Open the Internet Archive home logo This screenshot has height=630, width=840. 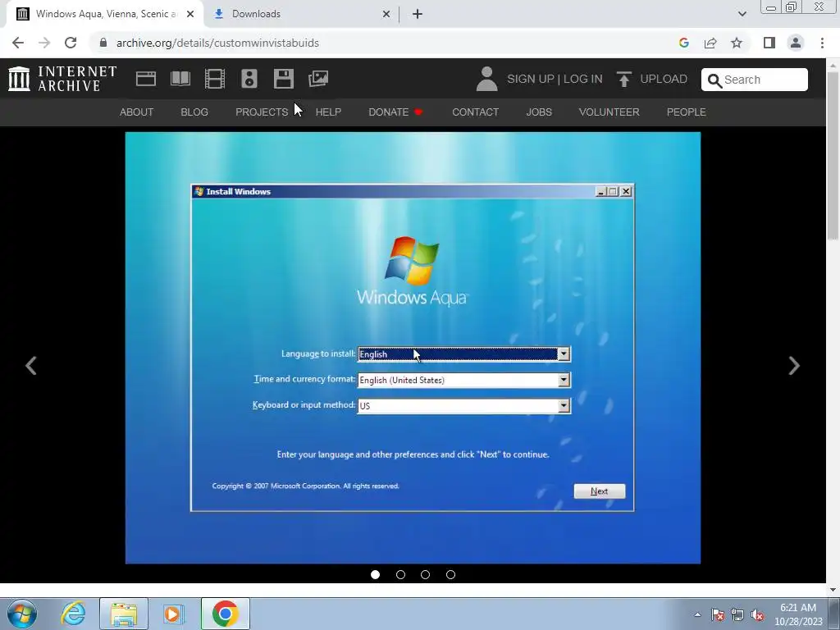[62, 79]
